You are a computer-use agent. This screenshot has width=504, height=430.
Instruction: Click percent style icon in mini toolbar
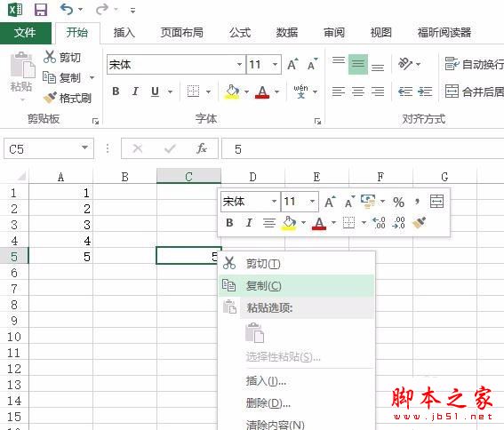[398, 202]
